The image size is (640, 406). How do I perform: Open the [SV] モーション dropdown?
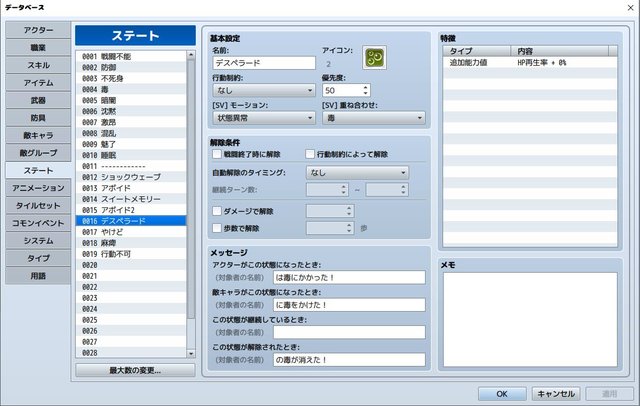(x=264, y=118)
